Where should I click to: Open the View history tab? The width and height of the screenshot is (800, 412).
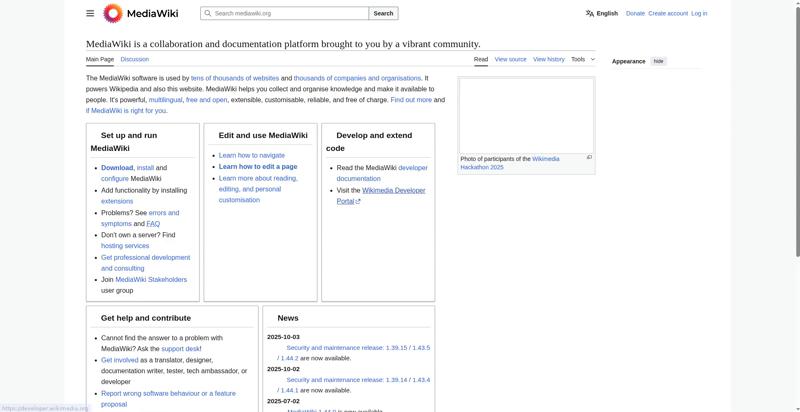click(548, 59)
